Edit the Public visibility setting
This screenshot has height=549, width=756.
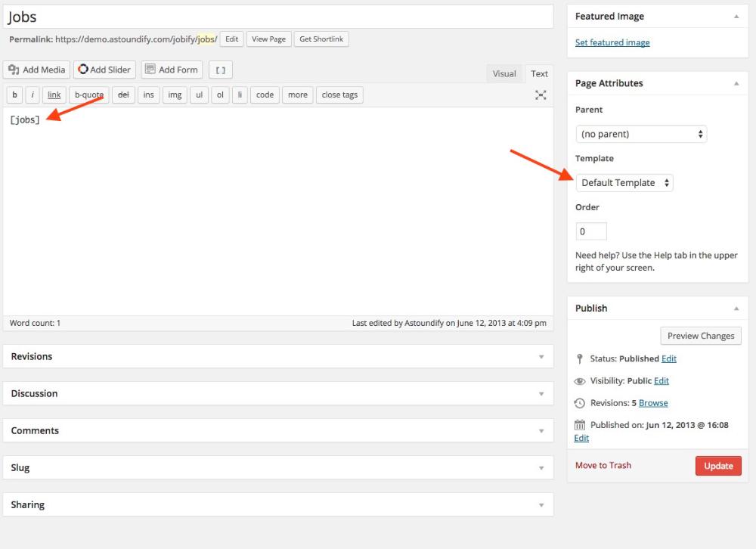(661, 380)
